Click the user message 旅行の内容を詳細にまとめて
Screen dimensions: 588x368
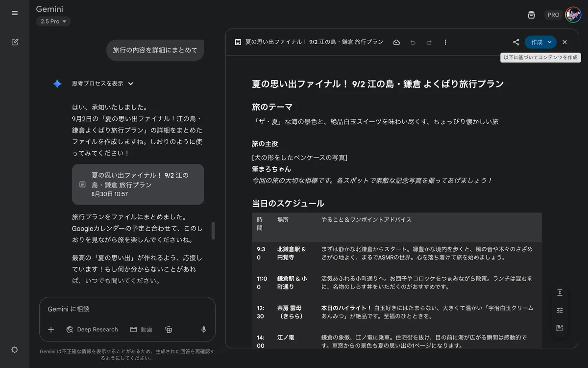point(155,50)
